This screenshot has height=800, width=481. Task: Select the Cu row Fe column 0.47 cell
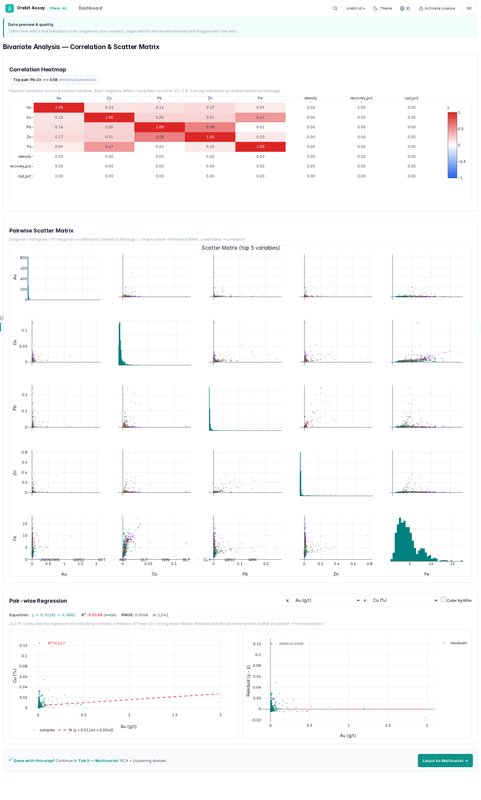pyautogui.click(x=260, y=117)
